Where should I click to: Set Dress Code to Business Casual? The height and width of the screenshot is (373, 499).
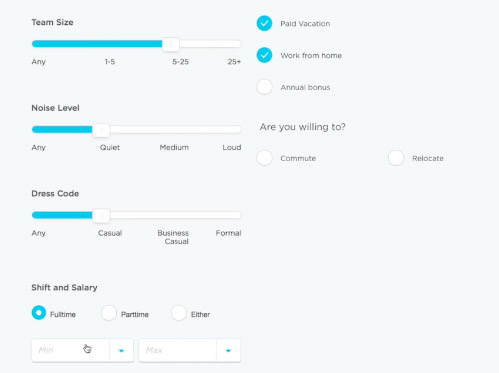coord(173,237)
